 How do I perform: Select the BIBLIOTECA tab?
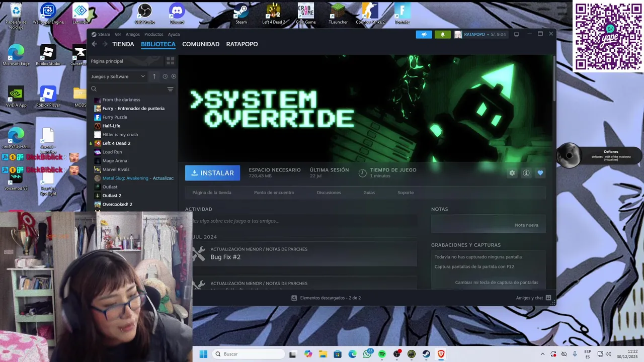158,44
